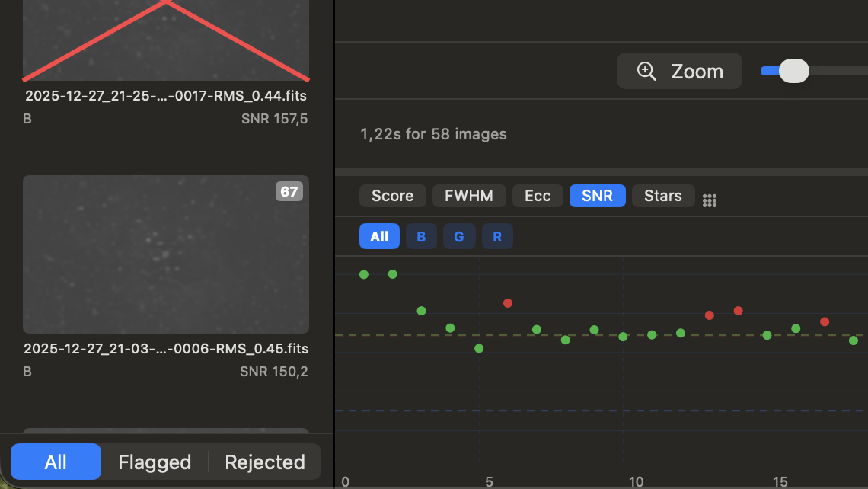Switch to the FWHM metric tab
Screen dimensions: 868x489
(469, 196)
